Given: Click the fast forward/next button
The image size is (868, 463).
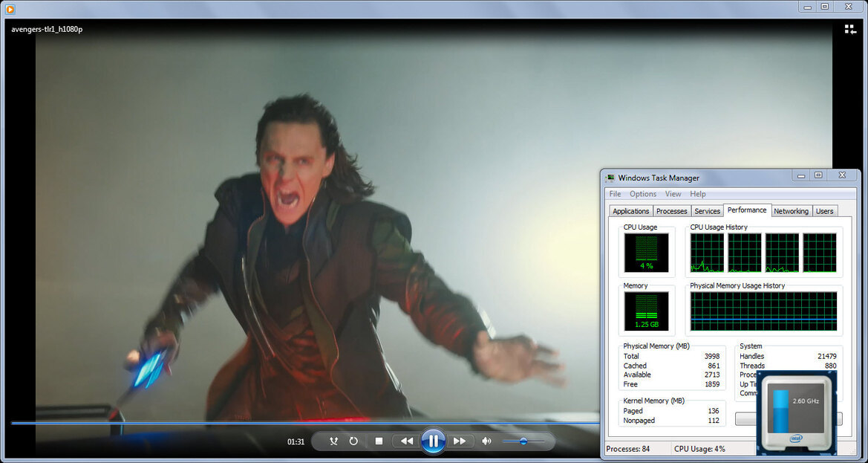Looking at the screenshot, I should [460, 441].
